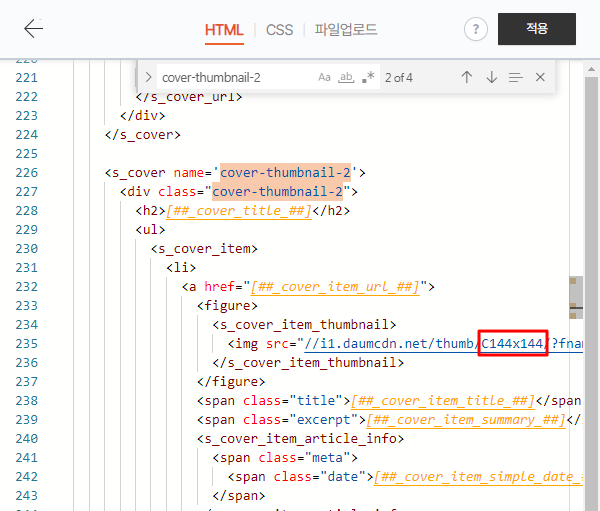Image resolution: width=600 pixels, height=511 pixels.
Task: Click the 적용 apply button
Action: 536,29
